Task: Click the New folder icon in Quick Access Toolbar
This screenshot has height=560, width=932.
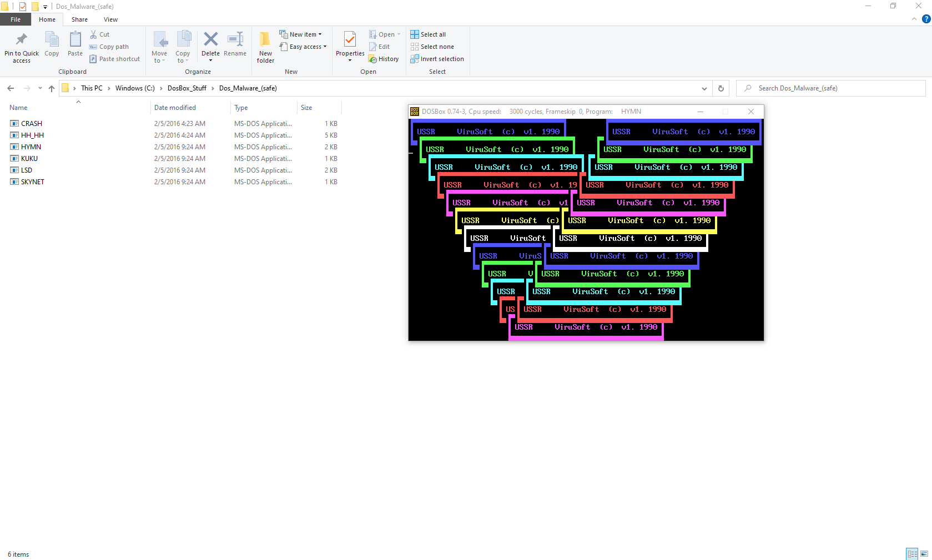Action: [x=35, y=7]
